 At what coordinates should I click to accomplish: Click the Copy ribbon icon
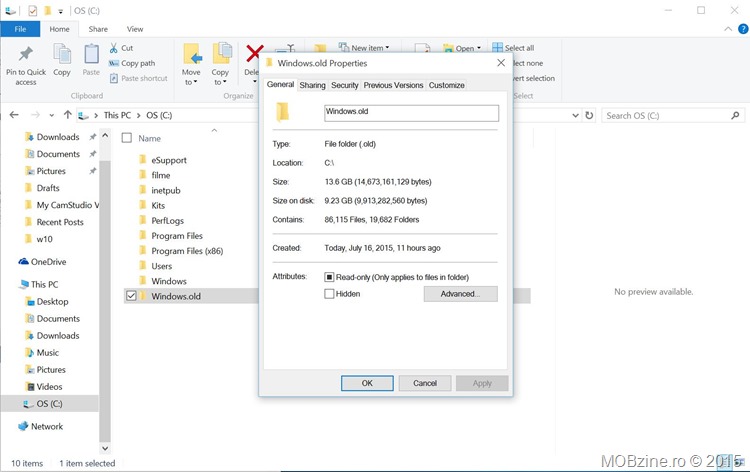[62, 54]
